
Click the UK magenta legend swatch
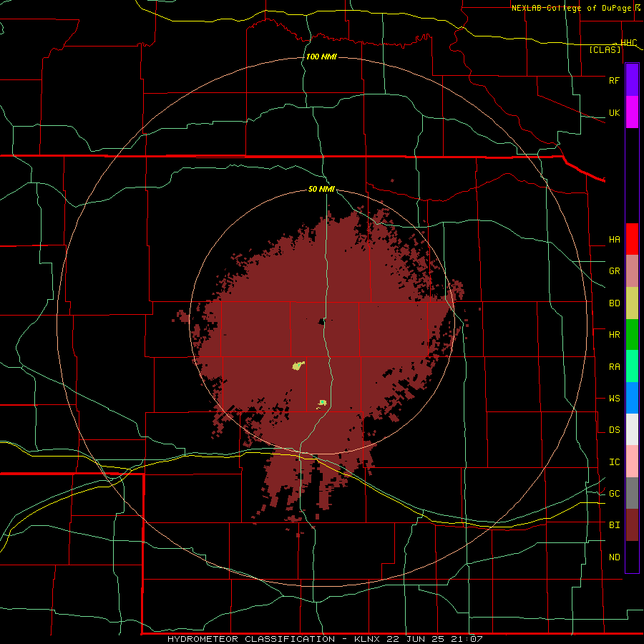click(632, 112)
